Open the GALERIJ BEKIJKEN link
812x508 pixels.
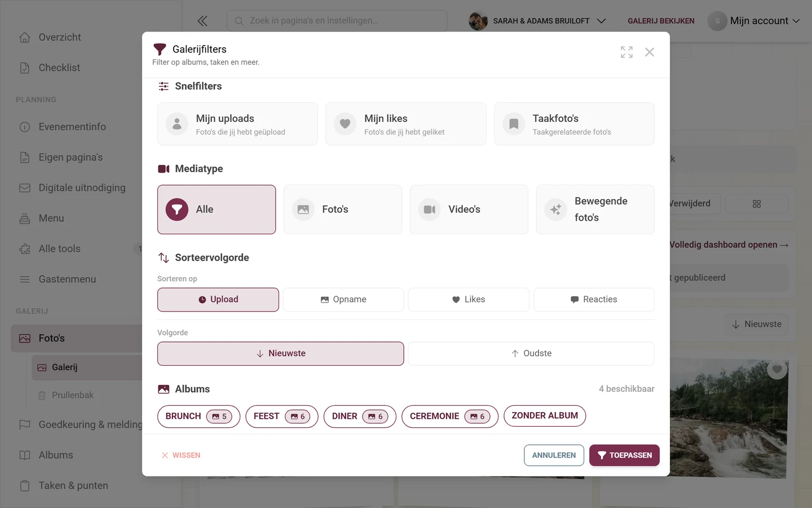661,21
